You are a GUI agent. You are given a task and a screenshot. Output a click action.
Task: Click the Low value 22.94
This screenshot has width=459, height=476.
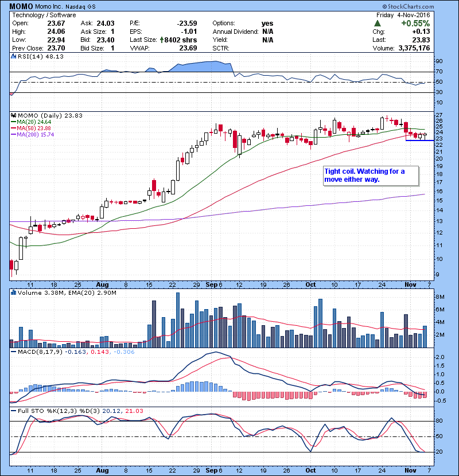tap(56, 40)
